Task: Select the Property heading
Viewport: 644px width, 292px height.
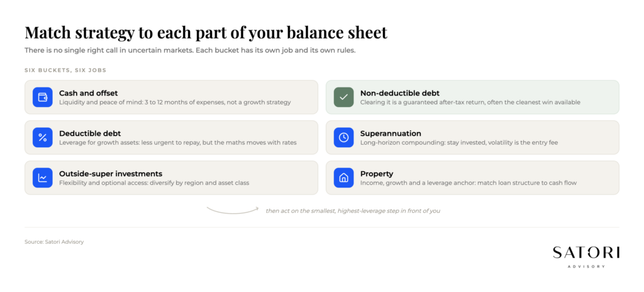Action: pyautogui.click(x=377, y=174)
